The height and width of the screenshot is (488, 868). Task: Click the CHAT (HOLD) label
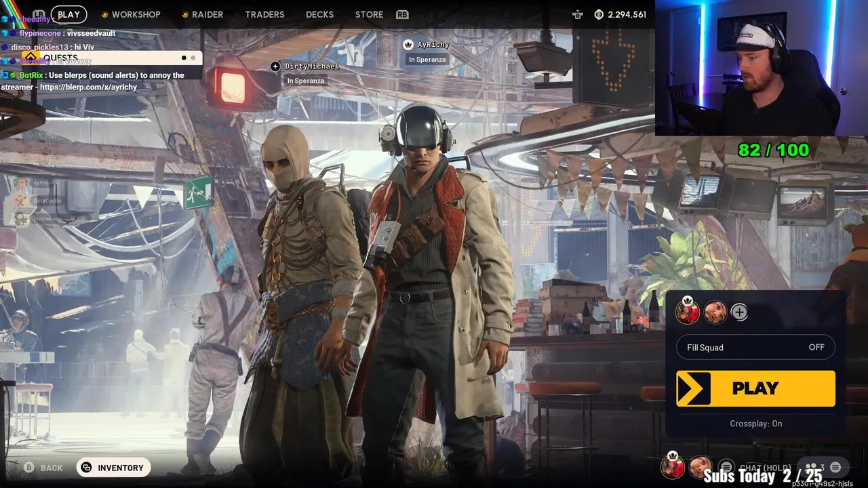point(765,468)
